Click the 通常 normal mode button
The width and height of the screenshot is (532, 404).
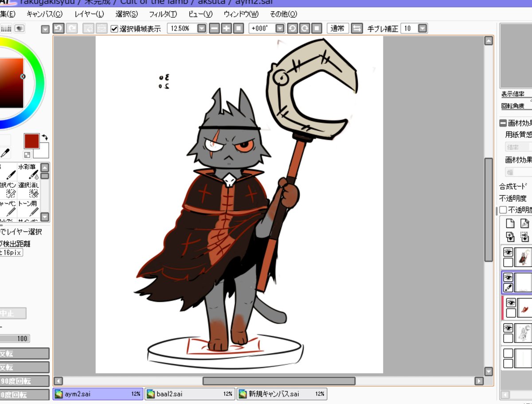coord(338,28)
